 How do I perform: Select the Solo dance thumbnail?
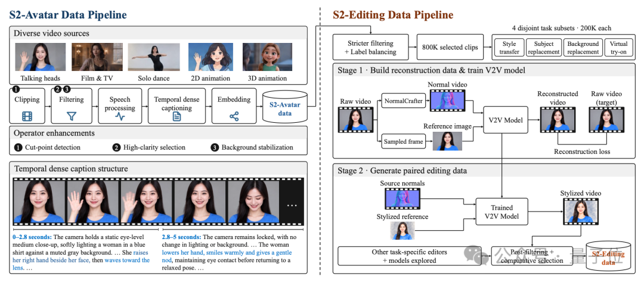click(x=154, y=57)
